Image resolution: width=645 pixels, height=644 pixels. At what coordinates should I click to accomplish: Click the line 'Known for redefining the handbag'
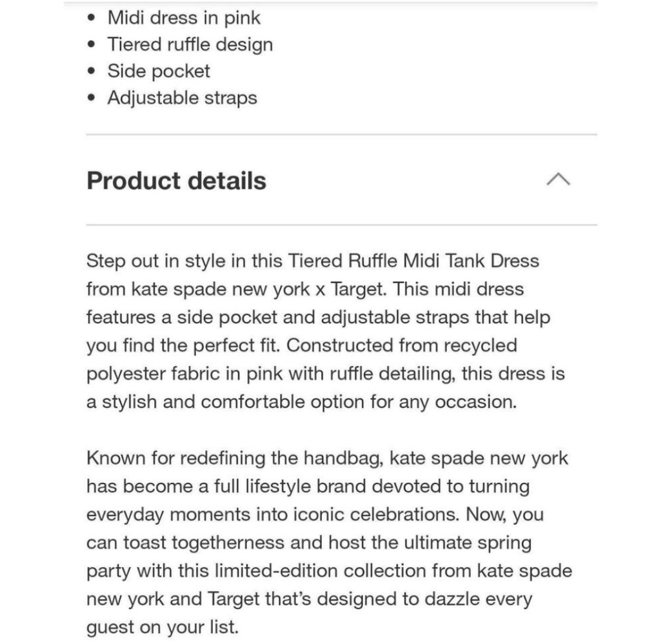click(x=328, y=458)
